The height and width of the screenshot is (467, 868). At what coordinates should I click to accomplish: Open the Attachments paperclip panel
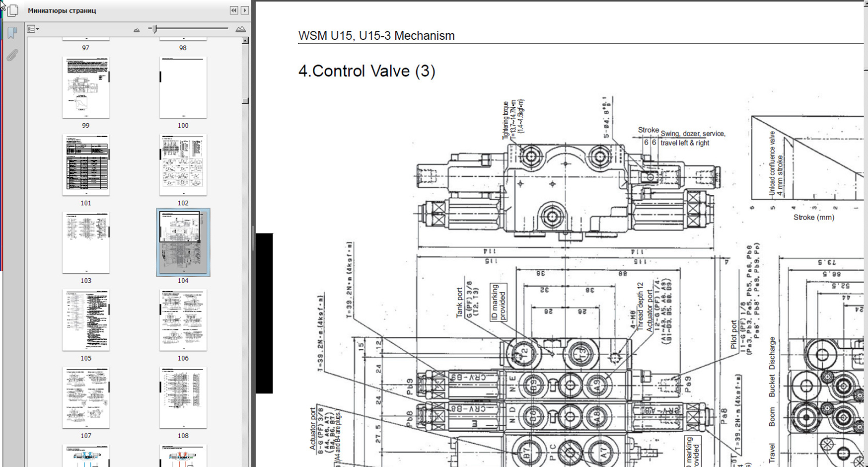click(x=12, y=55)
